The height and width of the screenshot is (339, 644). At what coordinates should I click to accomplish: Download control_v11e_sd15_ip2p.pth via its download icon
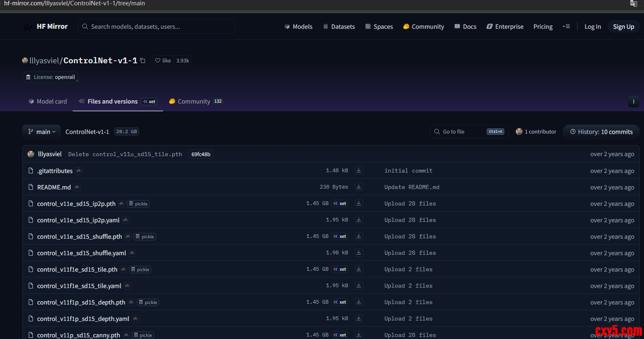pos(359,203)
